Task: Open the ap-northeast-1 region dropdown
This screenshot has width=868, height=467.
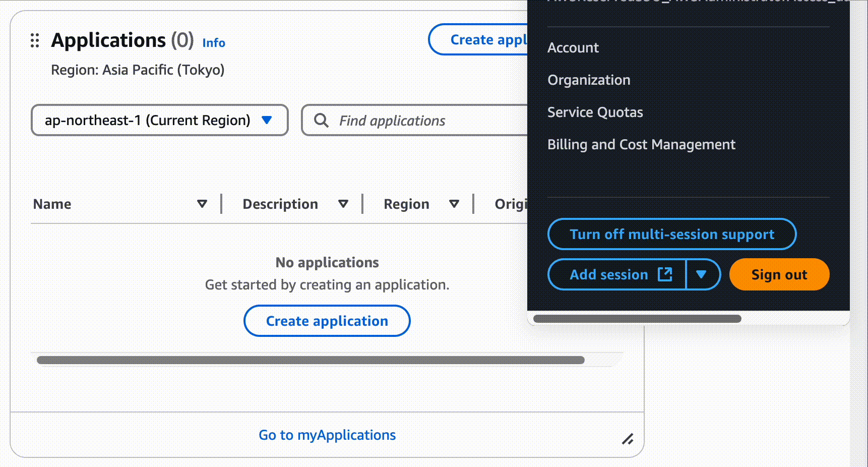Action: [159, 120]
